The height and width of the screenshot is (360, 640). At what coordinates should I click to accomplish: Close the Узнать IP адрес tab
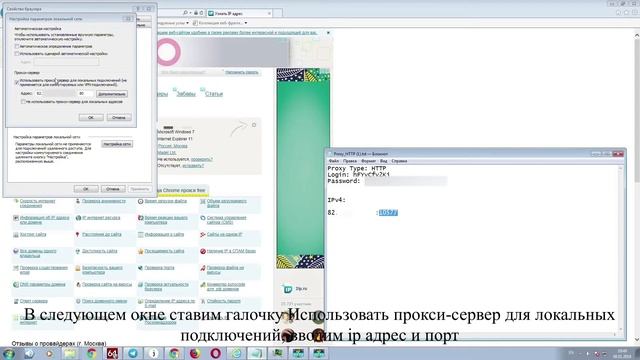pyautogui.click(x=269, y=13)
